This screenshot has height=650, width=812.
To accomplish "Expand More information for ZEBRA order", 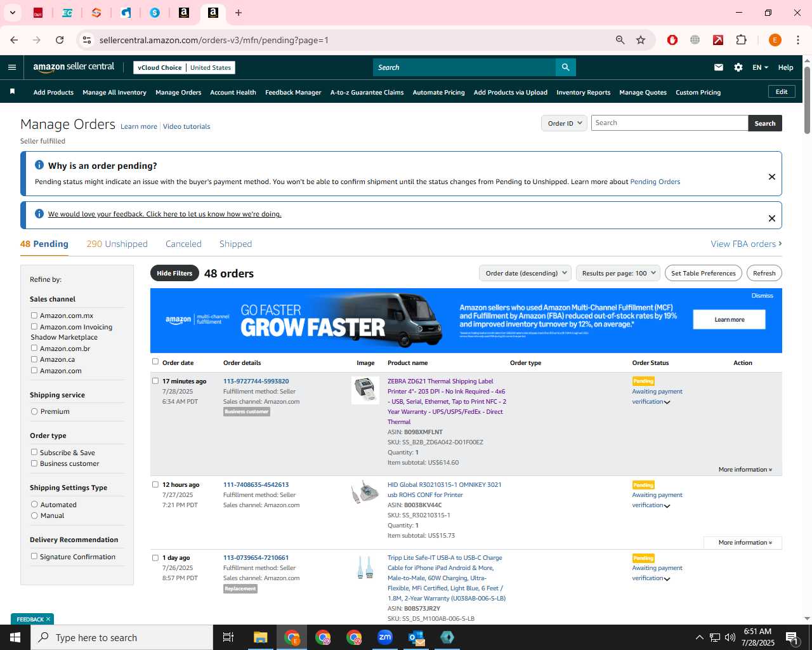I will coord(745,470).
